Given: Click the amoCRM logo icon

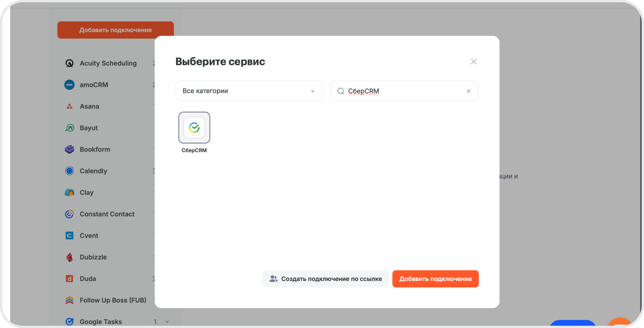Looking at the screenshot, I should click(x=69, y=85).
